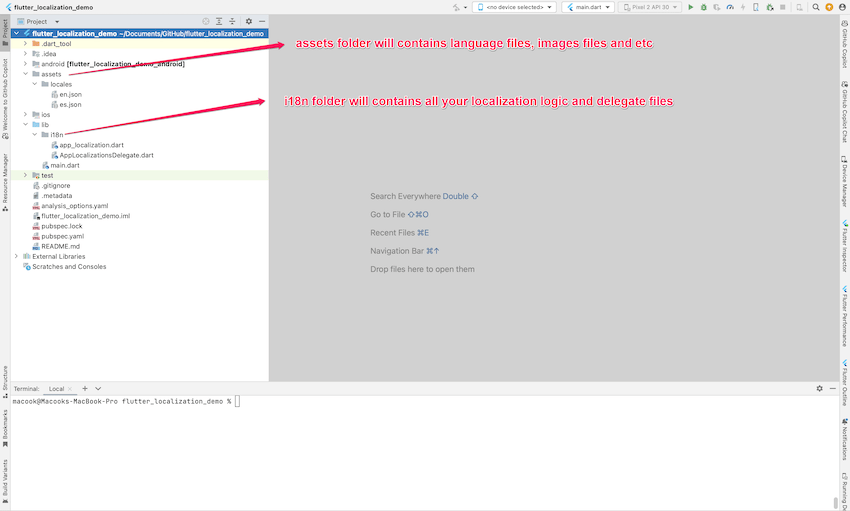Screen dimensions: 850x511
Task: Open Build Variants side tab
Action: coord(5,481)
